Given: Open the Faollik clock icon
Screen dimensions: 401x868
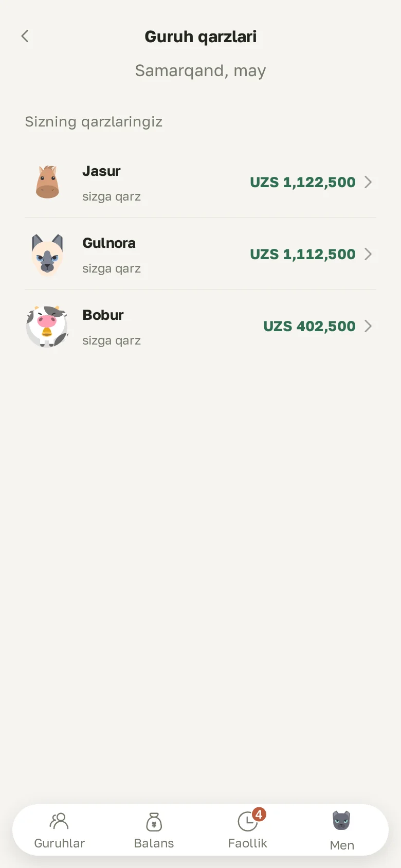Looking at the screenshot, I should [x=248, y=821].
